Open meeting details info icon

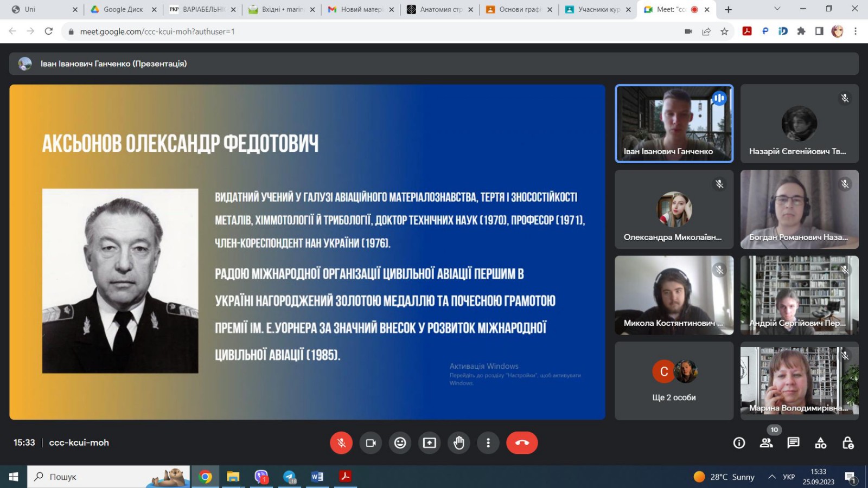tap(739, 443)
